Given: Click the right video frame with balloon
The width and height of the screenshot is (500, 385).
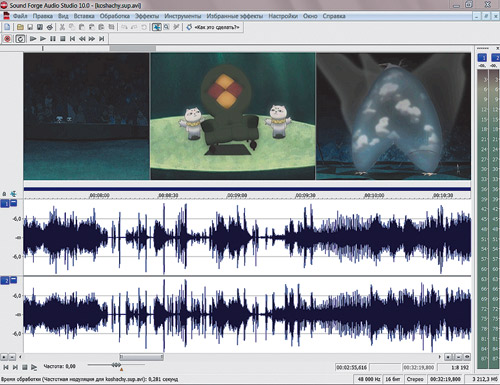Looking at the screenshot, I should pyautogui.click(x=393, y=116).
